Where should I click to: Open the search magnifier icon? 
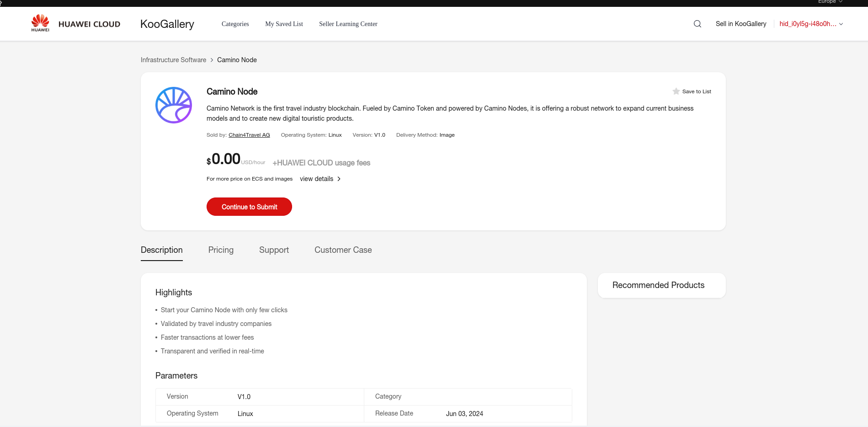pyautogui.click(x=697, y=24)
